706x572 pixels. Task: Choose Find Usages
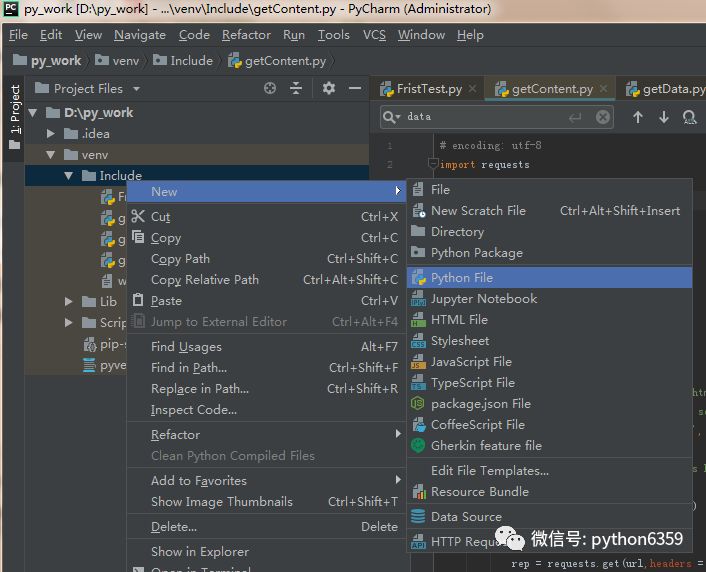point(267,346)
